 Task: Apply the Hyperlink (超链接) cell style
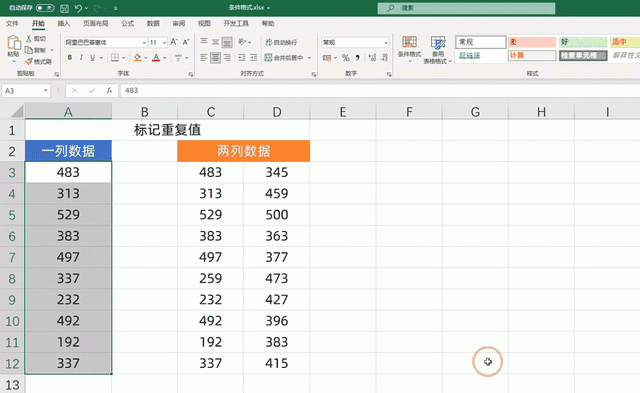point(480,55)
